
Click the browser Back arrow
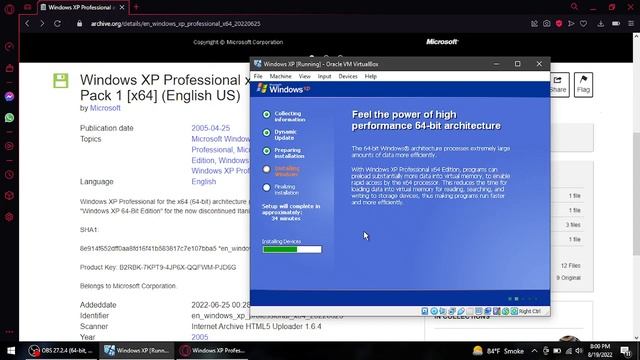point(27,24)
